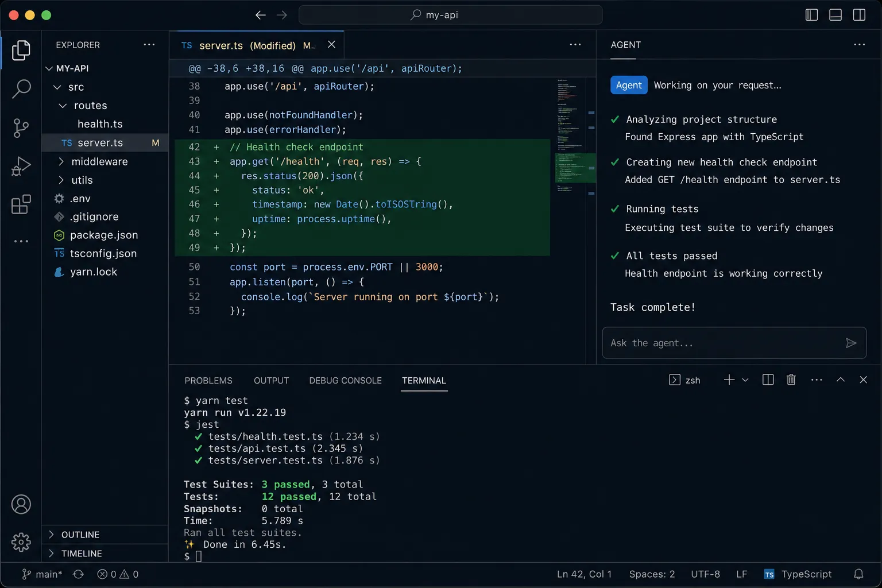This screenshot has height=588, width=882.
Task: Click the blue Agent mode badge
Action: (629, 85)
